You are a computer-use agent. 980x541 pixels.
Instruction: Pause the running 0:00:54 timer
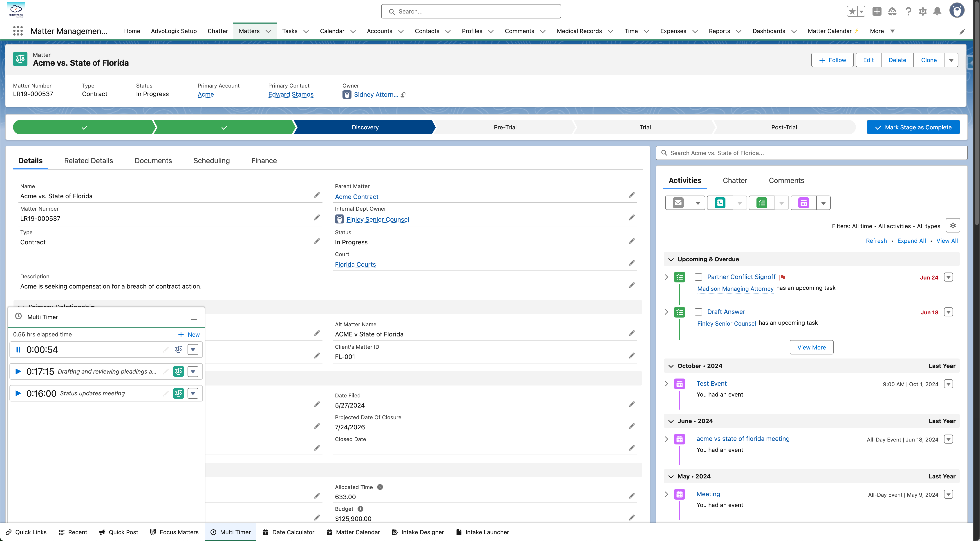[x=18, y=349]
